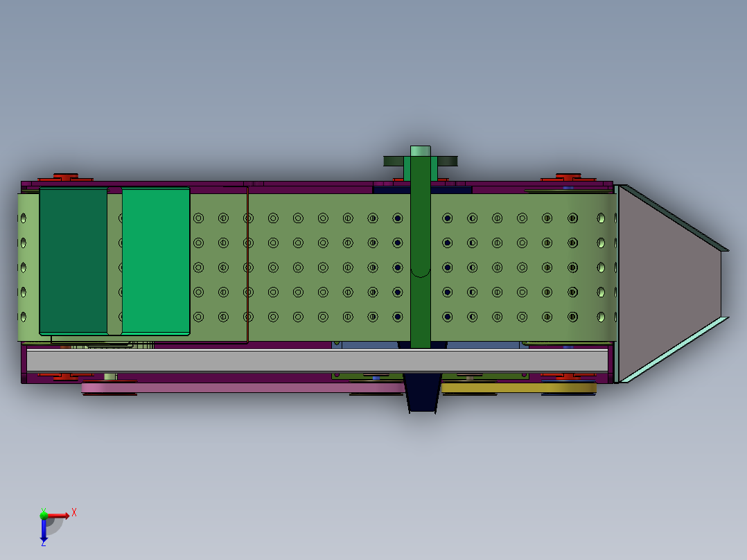Select the light green cap atop the shaft
Viewport: 747px width, 560px height.
(420, 151)
